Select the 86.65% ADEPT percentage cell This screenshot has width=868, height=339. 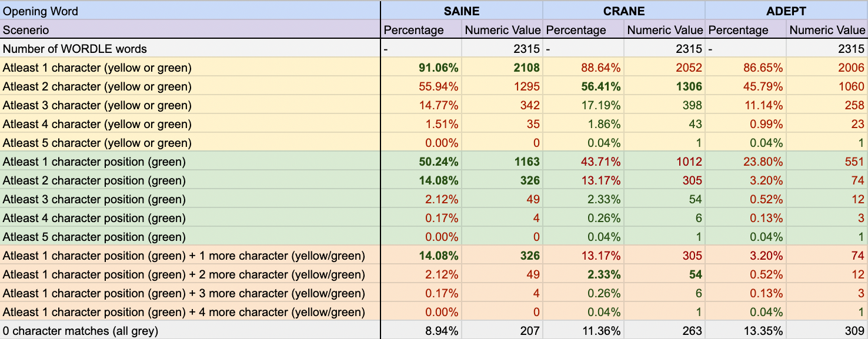tap(764, 68)
